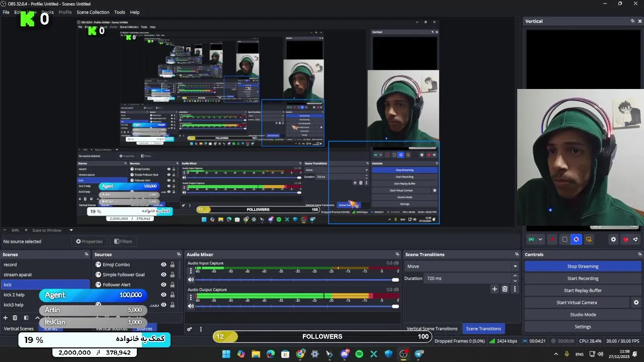This screenshot has width=644, height=362.
Task: Hide the Emoji Combo source
Action: click(164, 264)
